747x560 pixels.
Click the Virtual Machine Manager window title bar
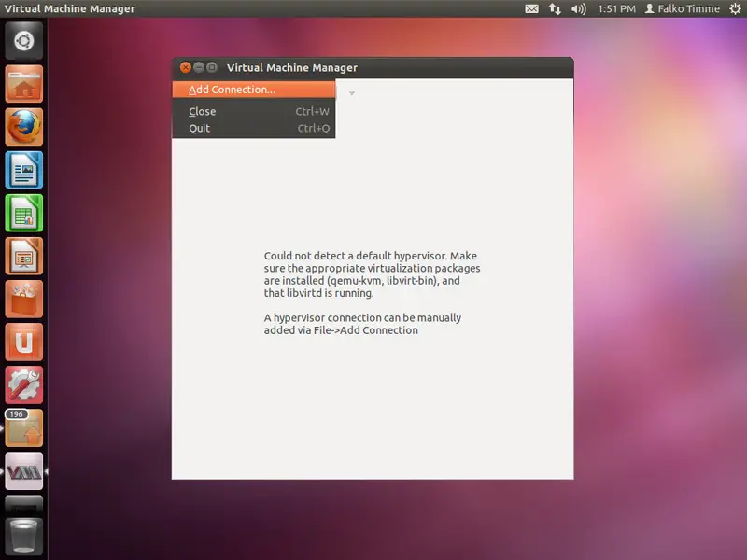tap(373, 67)
